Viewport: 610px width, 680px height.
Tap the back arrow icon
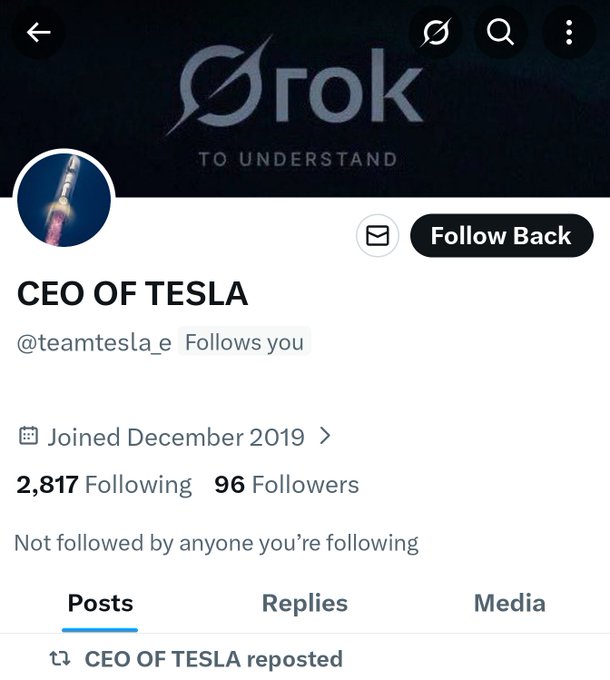38,33
